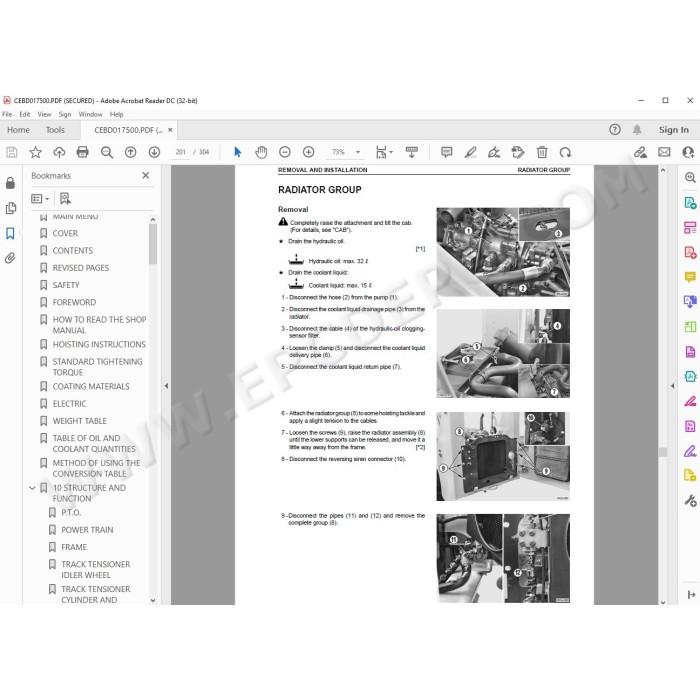Collapse the 10 STRUCTURE AND FUNCTION bookmark

pyautogui.click(x=32, y=488)
